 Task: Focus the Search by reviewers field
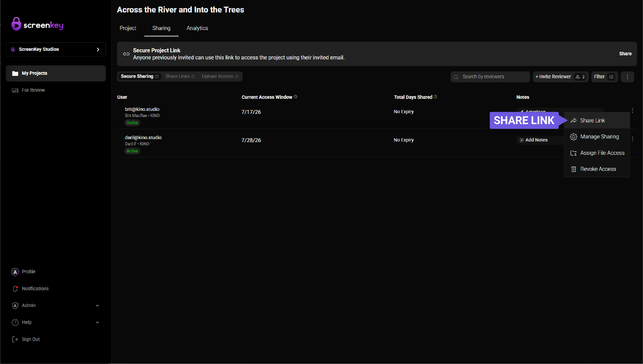(x=490, y=77)
